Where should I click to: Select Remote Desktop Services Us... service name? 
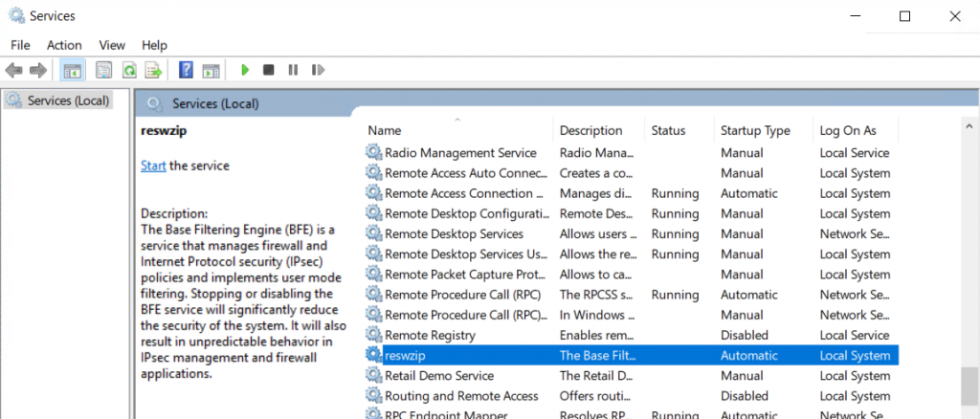click(466, 254)
